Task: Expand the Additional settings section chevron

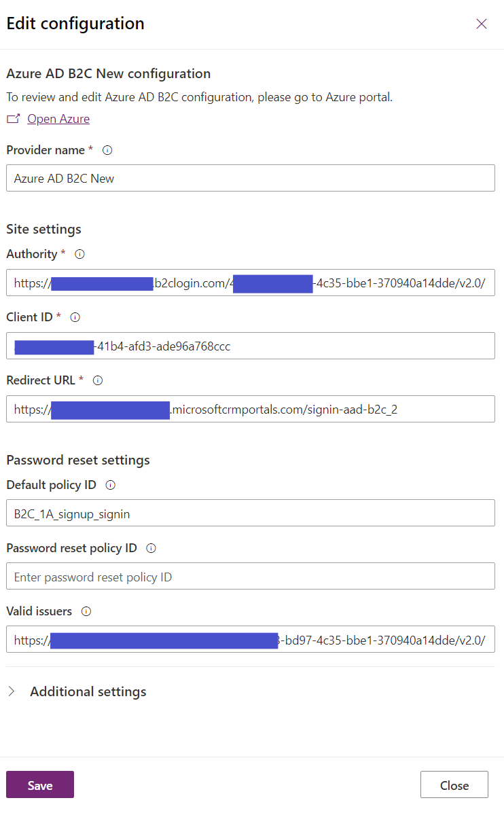Action: click(x=12, y=691)
